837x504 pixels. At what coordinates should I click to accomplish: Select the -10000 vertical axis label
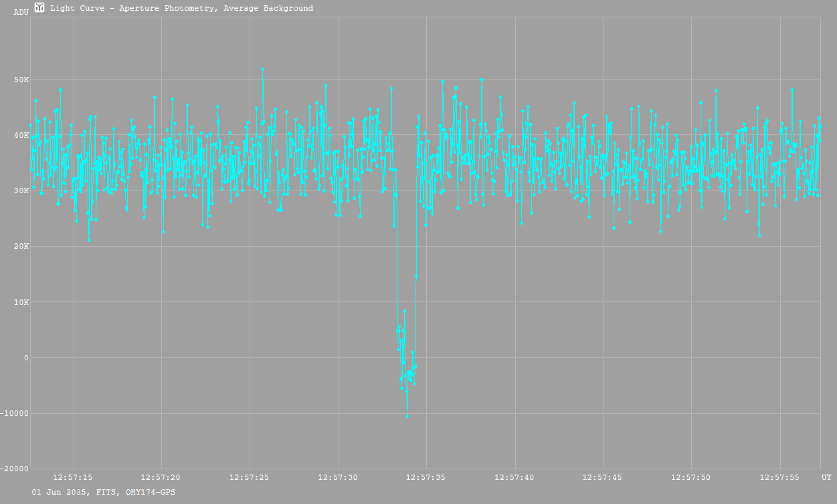pos(16,413)
